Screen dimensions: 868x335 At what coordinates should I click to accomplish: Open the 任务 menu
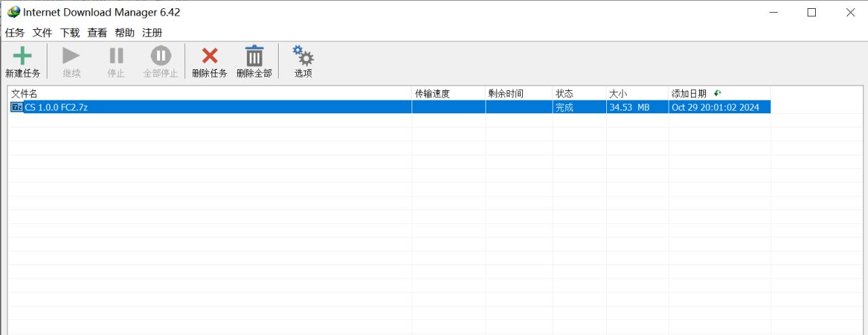pyautogui.click(x=15, y=33)
